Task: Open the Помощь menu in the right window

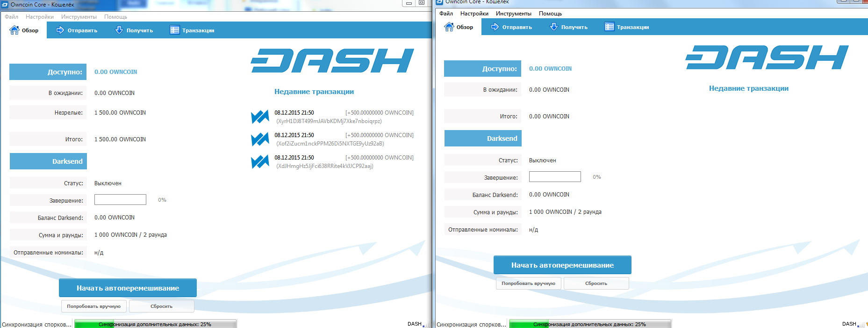Action: (550, 14)
